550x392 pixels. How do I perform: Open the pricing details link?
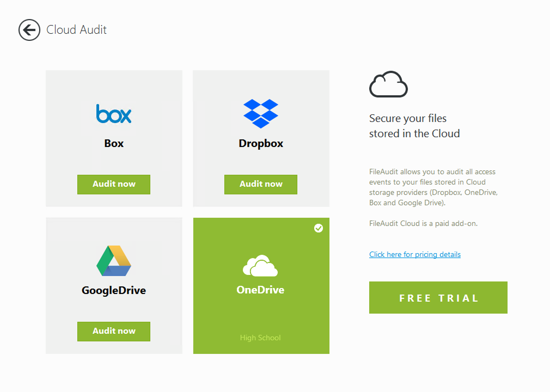(x=414, y=255)
